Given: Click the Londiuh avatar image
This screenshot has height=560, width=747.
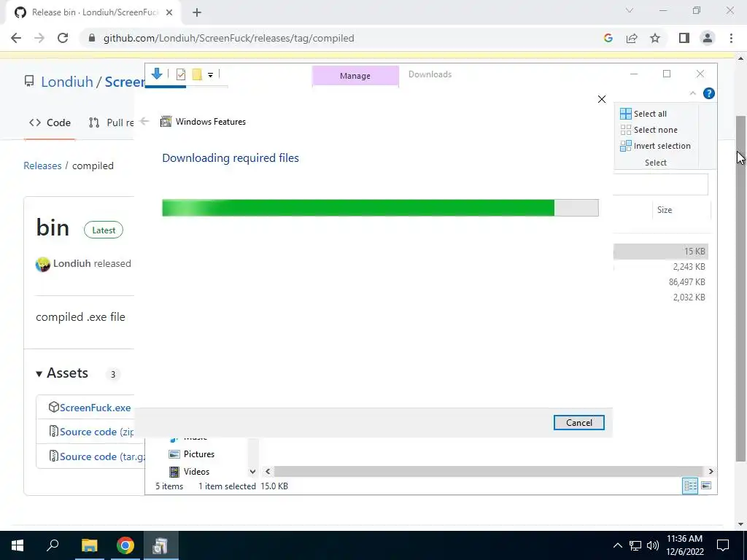Looking at the screenshot, I should (x=43, y=264).
